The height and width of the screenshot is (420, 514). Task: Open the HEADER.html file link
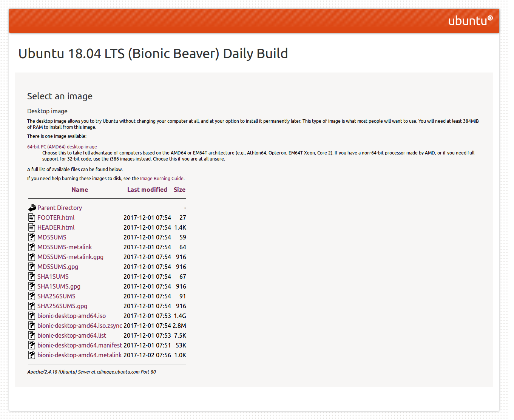pyautogui.click(x=56, y=227)
